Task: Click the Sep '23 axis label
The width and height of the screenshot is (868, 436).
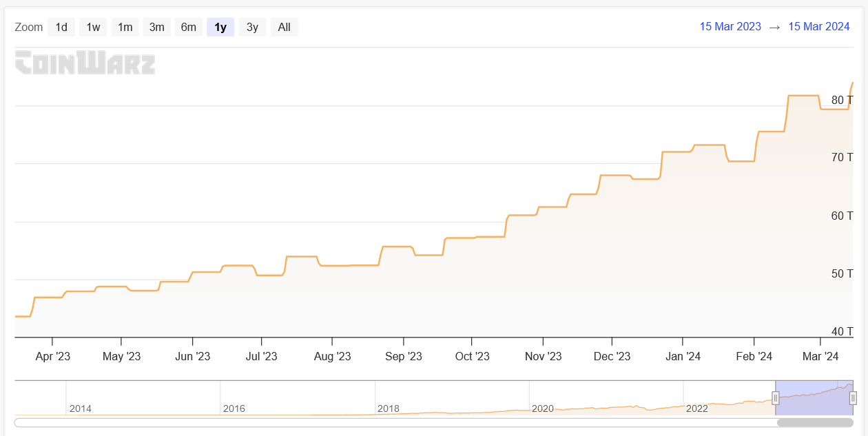Action: click(x=404, y=356)
